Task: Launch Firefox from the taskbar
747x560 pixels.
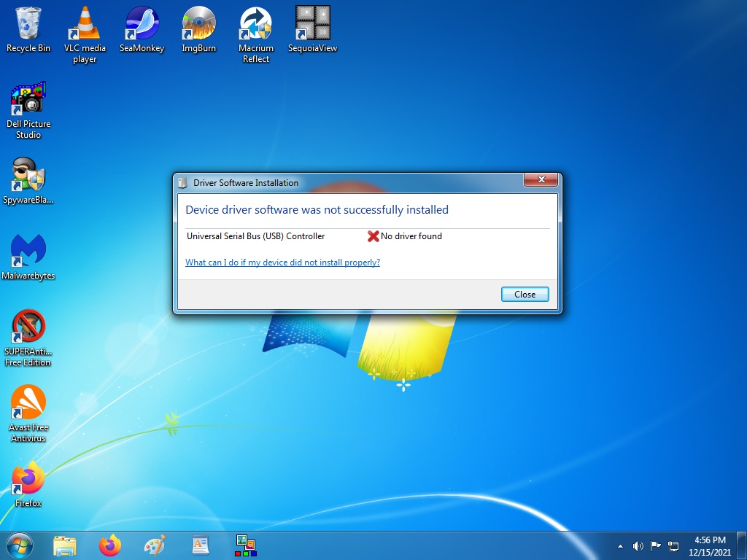Action: pos(110,545)
